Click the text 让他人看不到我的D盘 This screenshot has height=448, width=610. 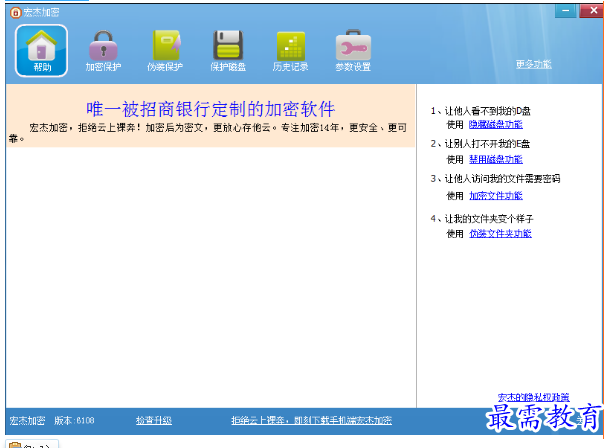pos(487,111)
